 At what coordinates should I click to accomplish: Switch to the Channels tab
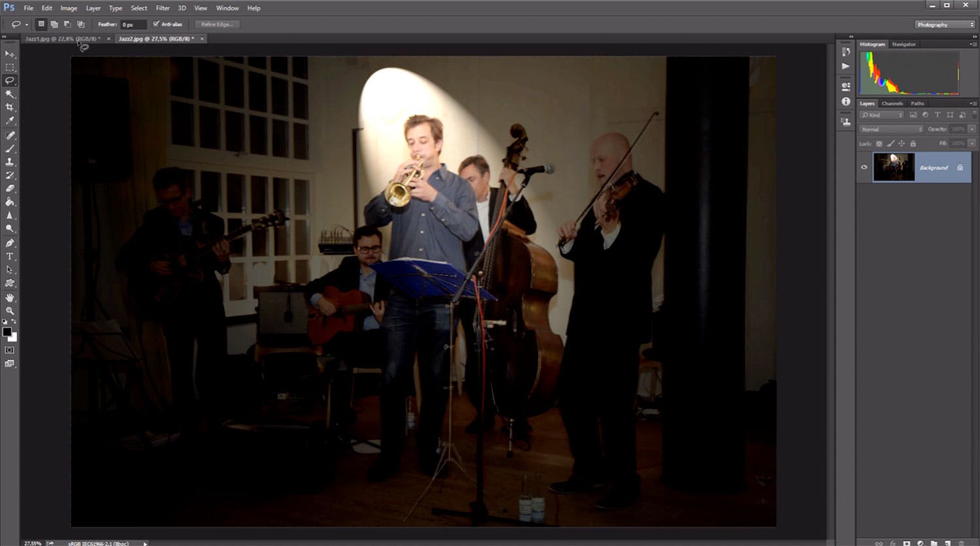[892, 103]
